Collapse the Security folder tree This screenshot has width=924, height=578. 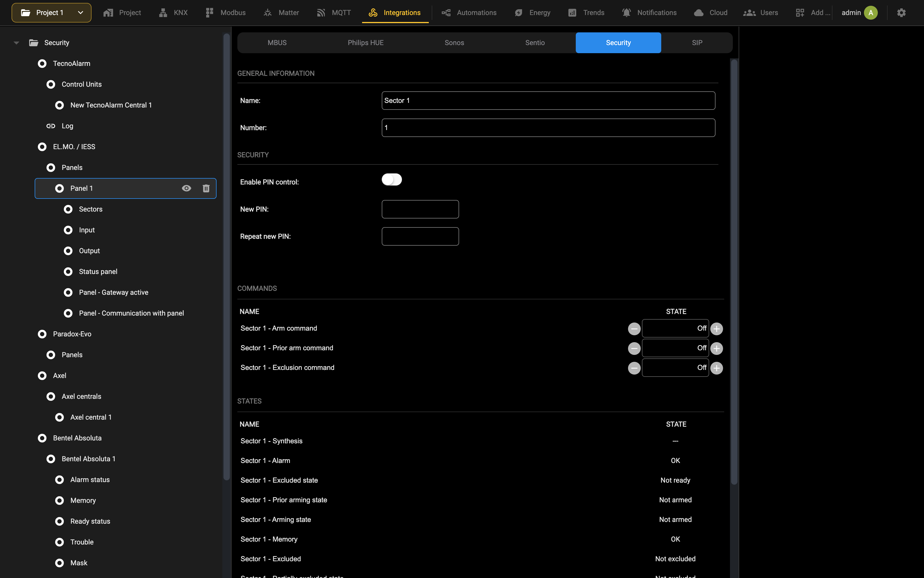[16, 43]
